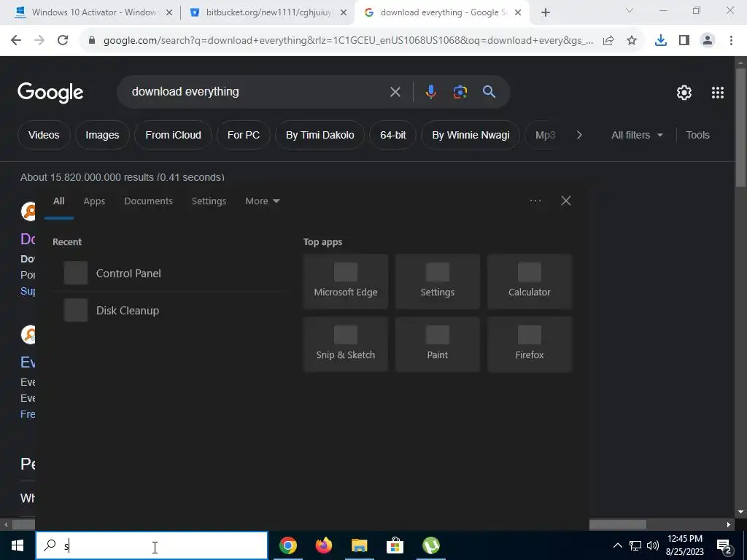
Task: Filter results by Images chip
Action: coord(102,135)
